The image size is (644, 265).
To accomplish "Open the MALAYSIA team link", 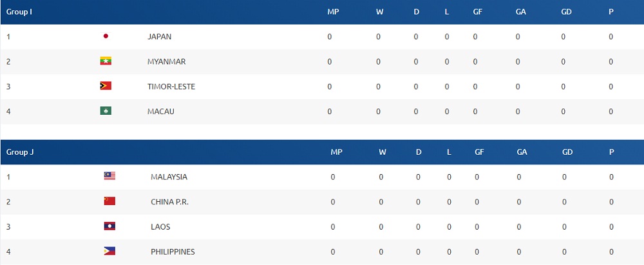I will point(169,177).
